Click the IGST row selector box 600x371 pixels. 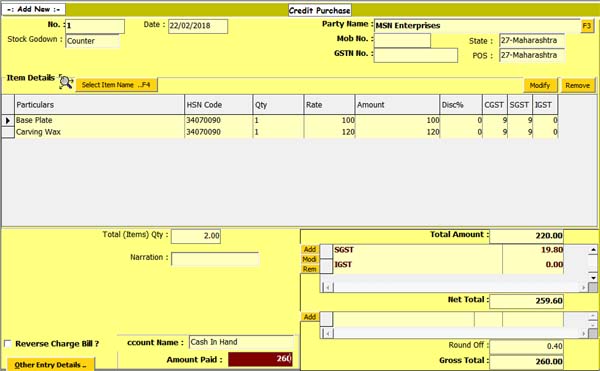(x=326, y=265)
